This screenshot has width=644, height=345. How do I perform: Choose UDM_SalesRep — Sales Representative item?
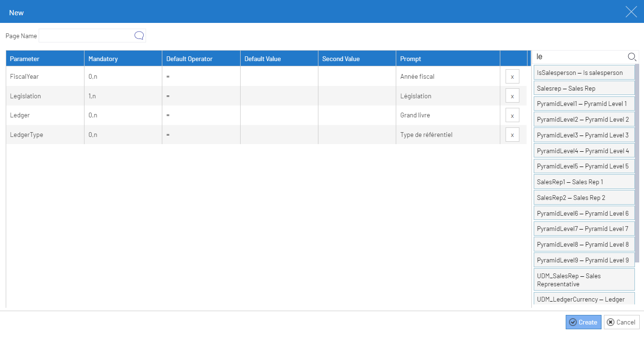click(x=584, y=279)
